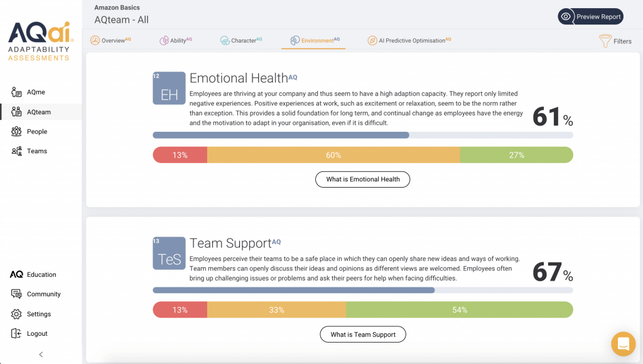Click the TeS Team Support tile
The image size is (643, 364).
coord(169,254)
